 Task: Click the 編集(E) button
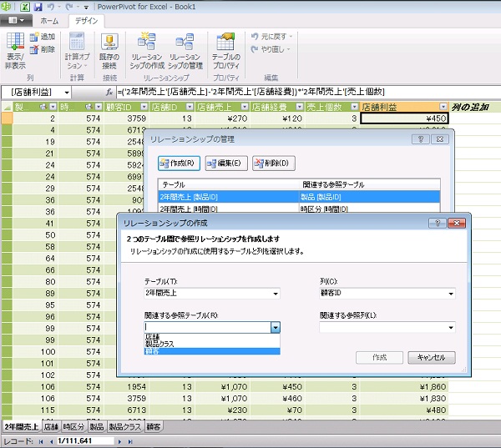pos(225,164)
